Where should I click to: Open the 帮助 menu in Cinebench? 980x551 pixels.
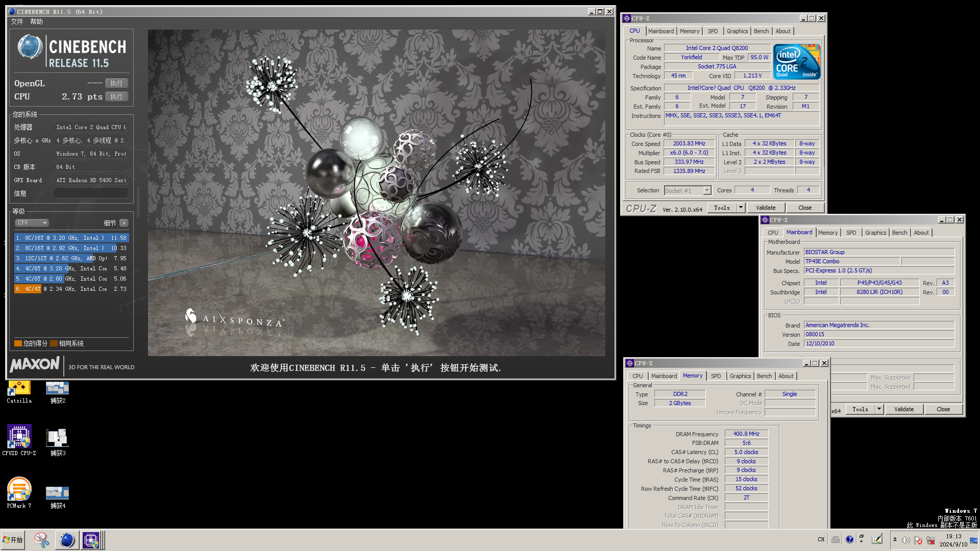pos(36,21)
